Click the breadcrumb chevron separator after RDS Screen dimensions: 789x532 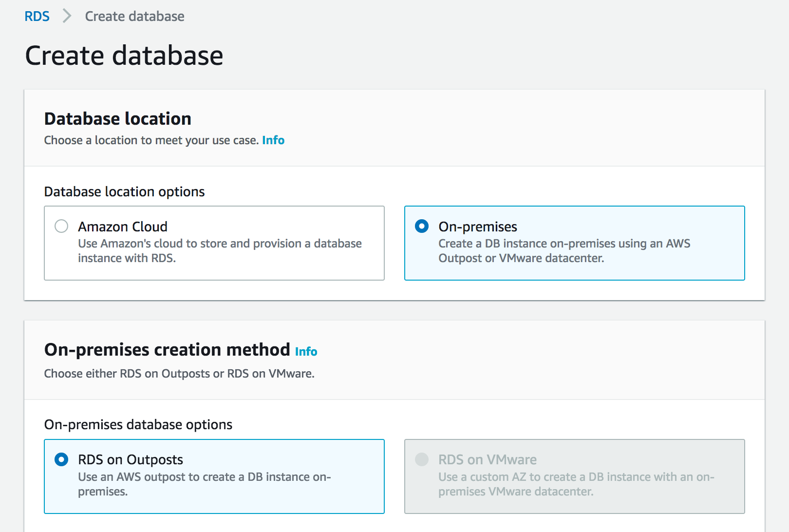tap(67, 17)
